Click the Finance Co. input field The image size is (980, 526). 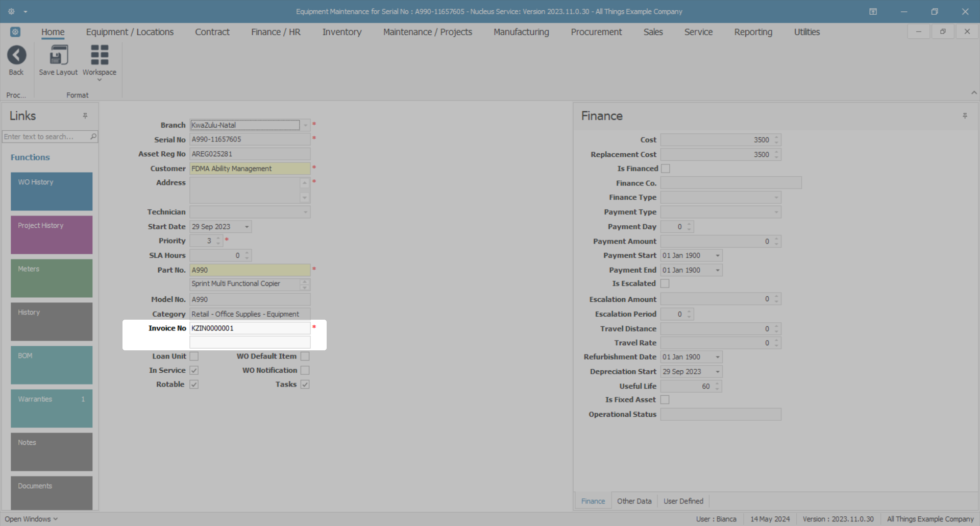click(x=731, y=183)
